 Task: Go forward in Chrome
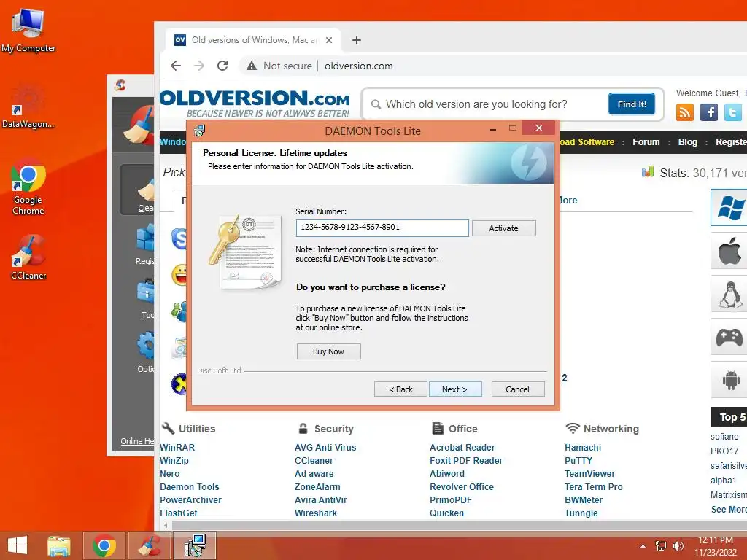[x=199, y=66]
